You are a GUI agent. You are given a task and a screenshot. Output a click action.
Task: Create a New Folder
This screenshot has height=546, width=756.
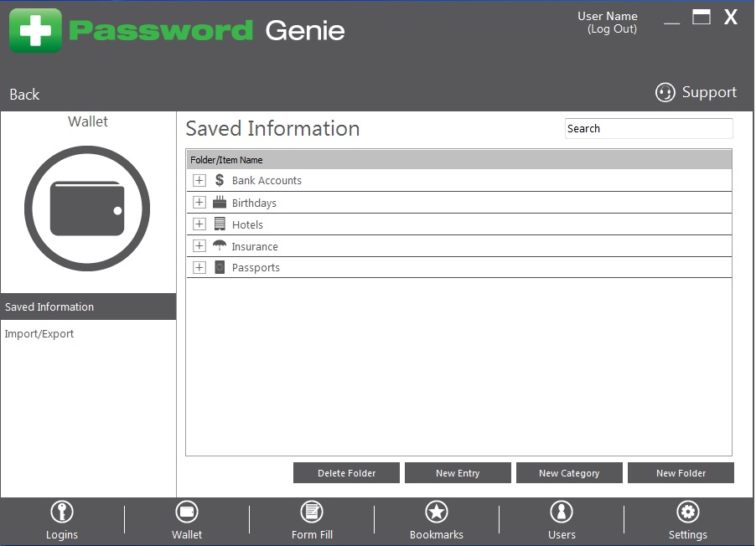pos(681,473)
